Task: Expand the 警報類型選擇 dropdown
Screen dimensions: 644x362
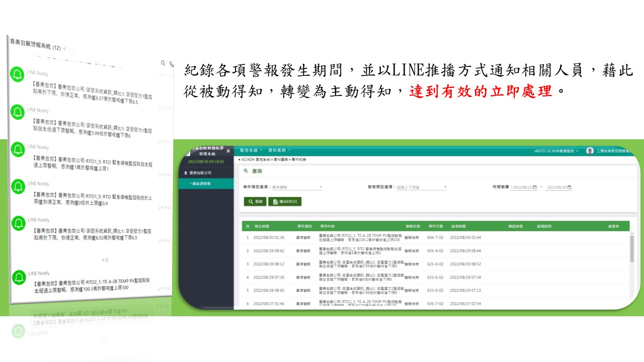Action: [x=445, y=188]
